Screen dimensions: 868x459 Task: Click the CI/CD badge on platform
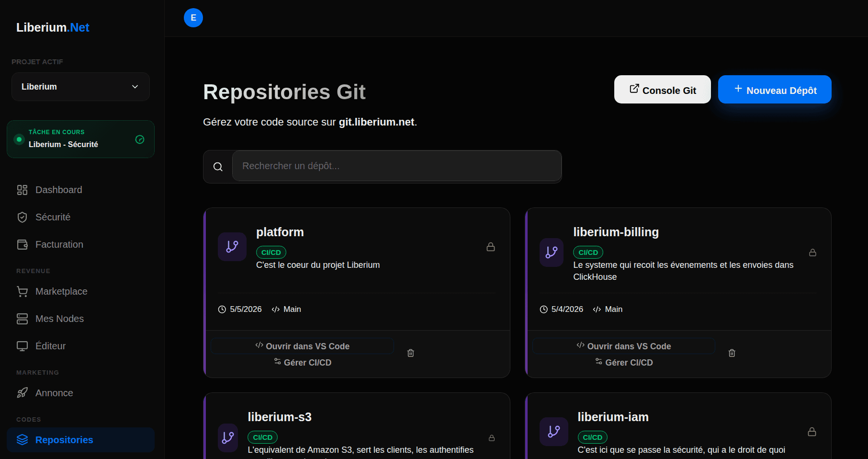pyautogui.click(x=271, y=252)
